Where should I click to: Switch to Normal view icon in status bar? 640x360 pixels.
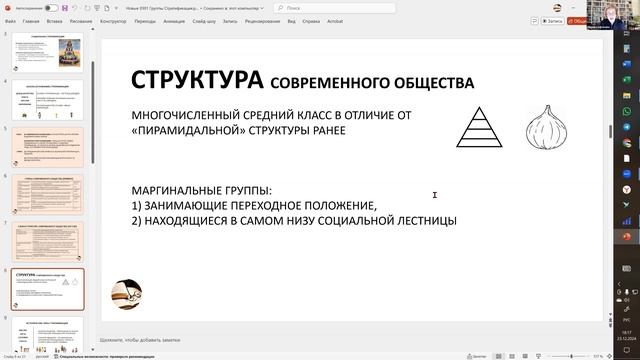(x=498, y=356)
